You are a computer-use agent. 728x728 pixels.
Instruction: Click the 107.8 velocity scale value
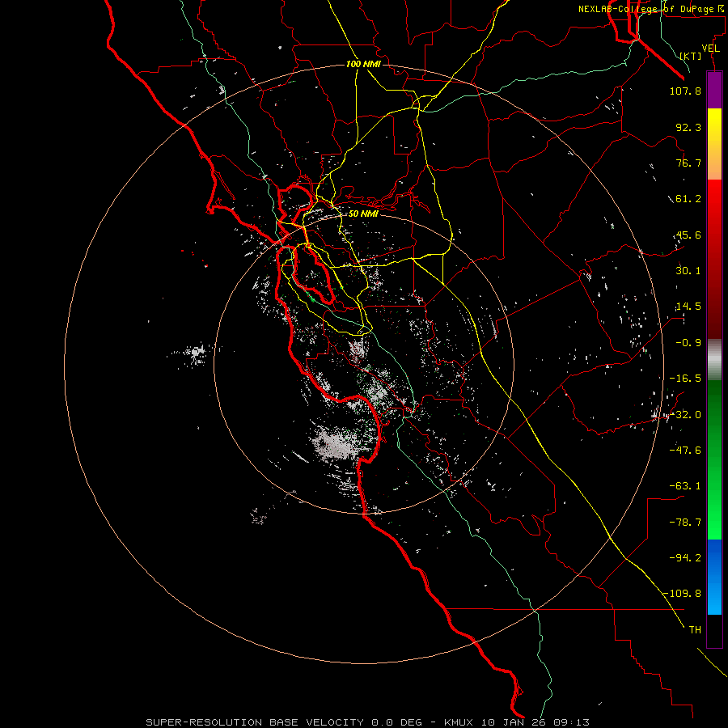pos(685,91)
